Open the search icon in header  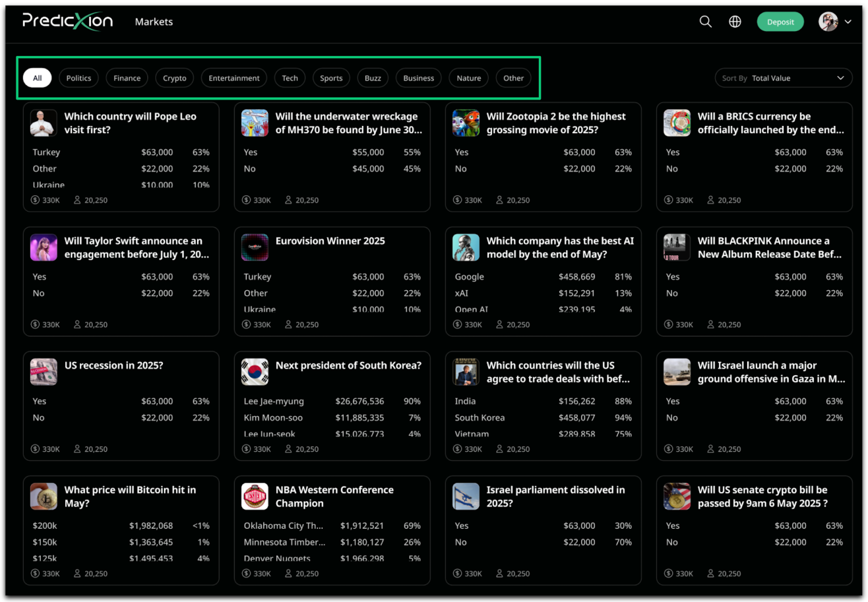click(x=705, y=22)
